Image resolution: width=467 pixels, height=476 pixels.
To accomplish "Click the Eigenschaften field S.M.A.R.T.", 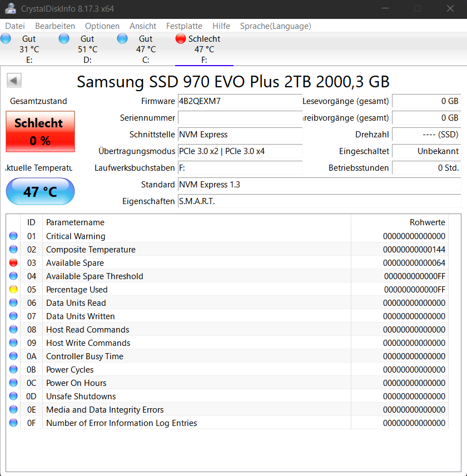I will point(320,201).
